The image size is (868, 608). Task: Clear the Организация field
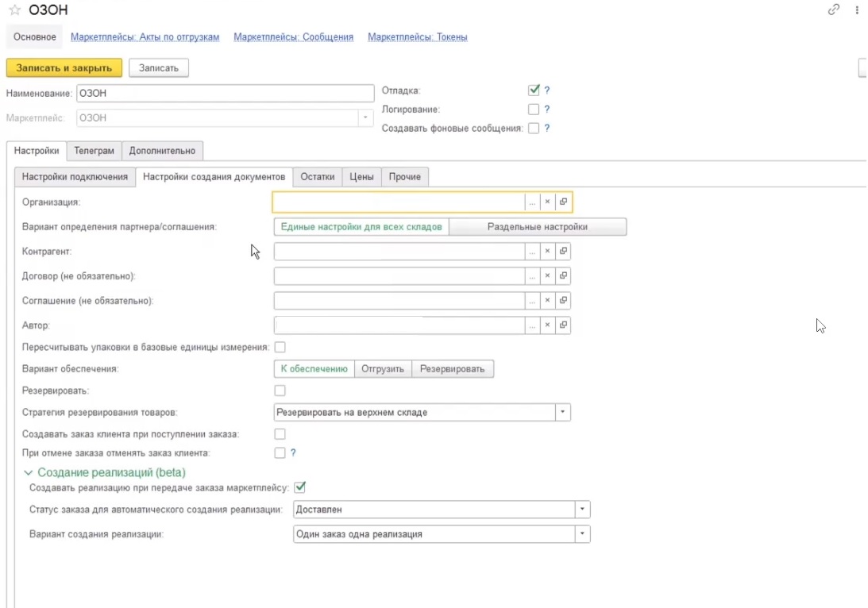[547, 202]
